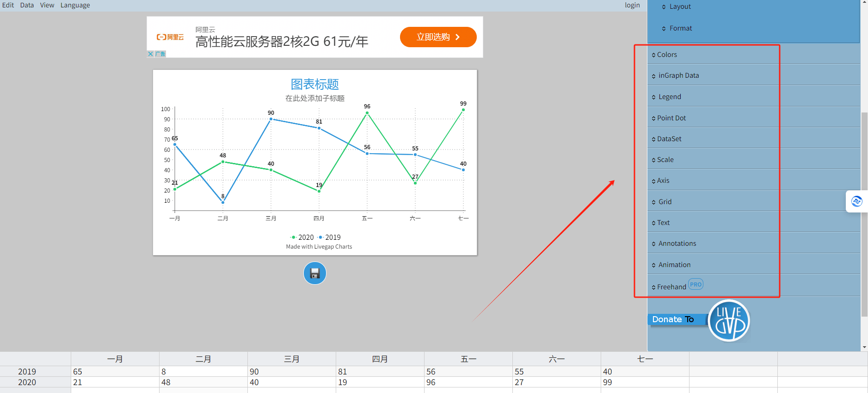Expand the Scale section
The height and width of the screenshot is (393, 868).
(x=754, y=160)
